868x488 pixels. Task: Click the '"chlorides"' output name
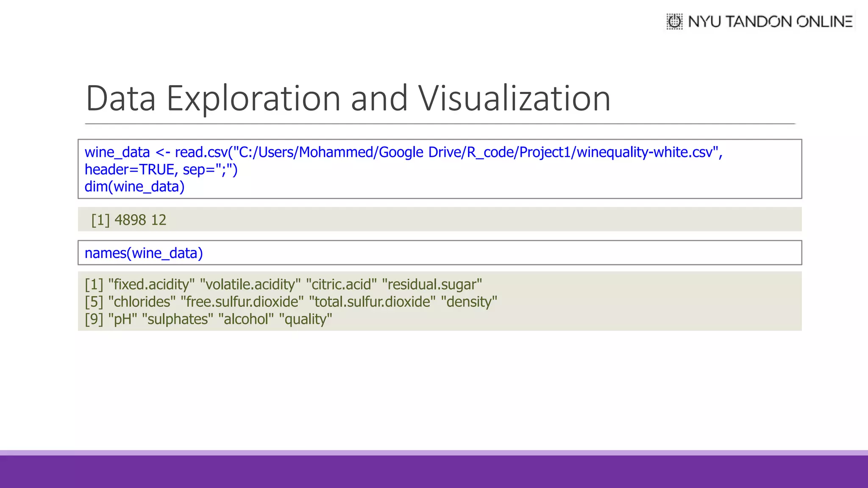[142, 302]
